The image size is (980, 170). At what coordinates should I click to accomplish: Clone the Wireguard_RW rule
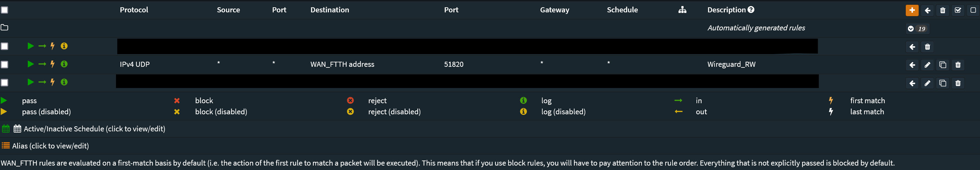(942, 65)
